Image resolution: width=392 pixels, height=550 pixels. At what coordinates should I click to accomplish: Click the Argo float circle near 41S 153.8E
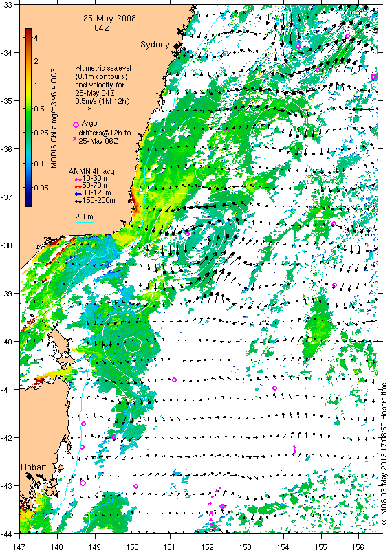pos(275,388)
